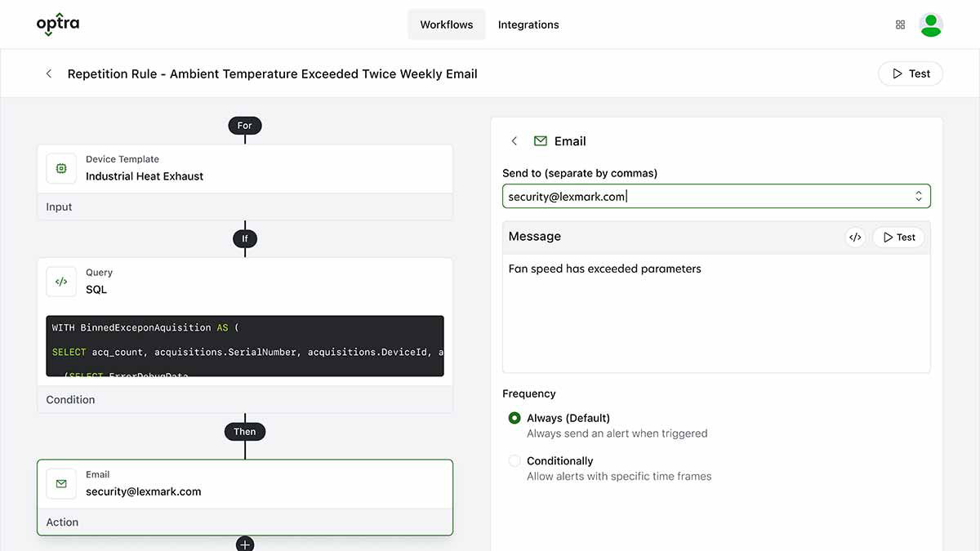Collapse the Email settings panel with the back chevron
The height and width of the screenshot is (551, 980).
pyautogui.click(x=514, y=140)
